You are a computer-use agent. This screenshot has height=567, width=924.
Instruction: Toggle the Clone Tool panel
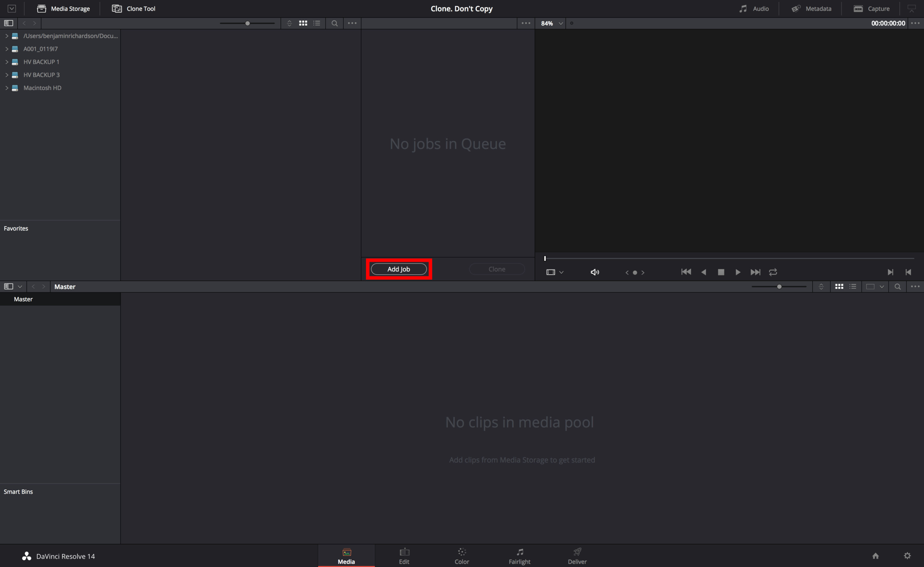coord(134,9)
